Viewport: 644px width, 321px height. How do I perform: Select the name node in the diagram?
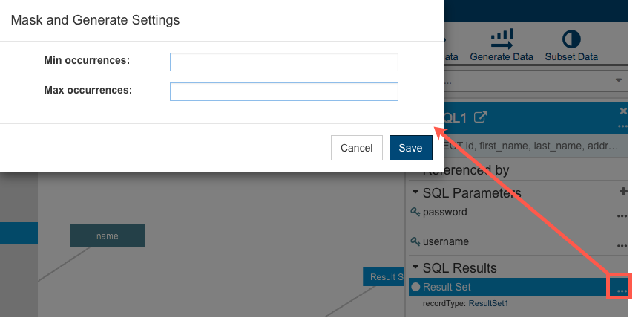pyautogui.click(x=107, y=236)
